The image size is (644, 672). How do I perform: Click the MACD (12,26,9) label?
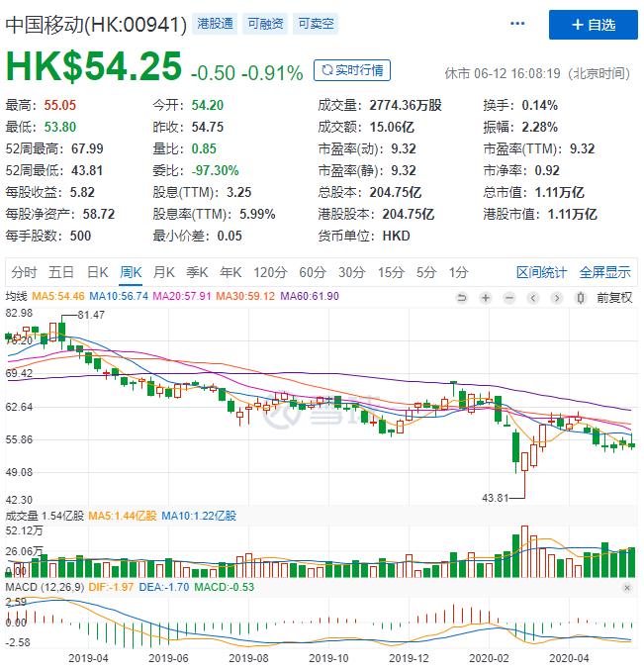45,587
